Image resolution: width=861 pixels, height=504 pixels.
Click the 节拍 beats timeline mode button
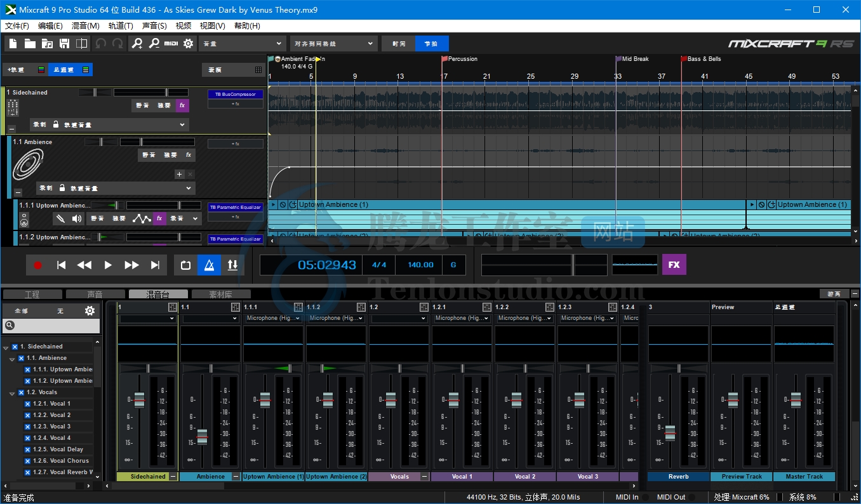(432, 43)
